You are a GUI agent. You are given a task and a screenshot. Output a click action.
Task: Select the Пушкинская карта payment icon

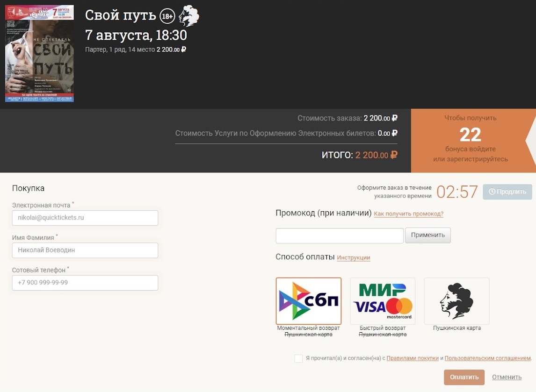pyautogui.click(x=456, y=301)
